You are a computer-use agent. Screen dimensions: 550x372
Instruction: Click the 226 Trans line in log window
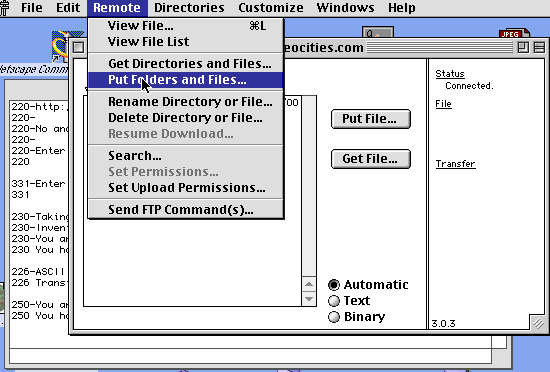tap(39, 283)
